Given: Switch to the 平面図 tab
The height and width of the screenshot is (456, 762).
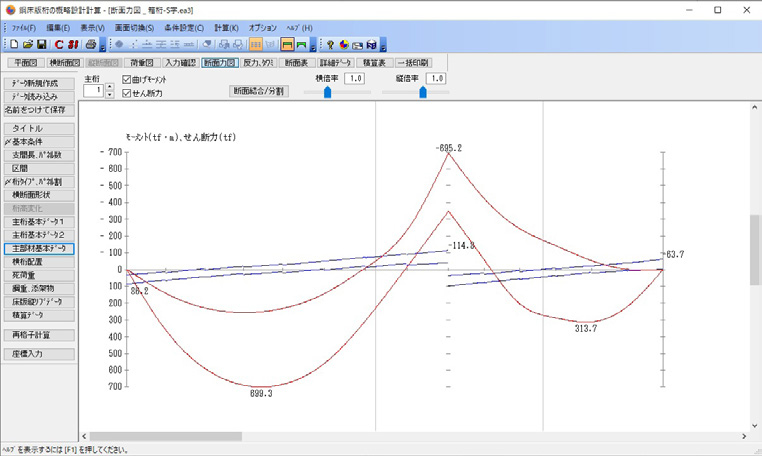Looking at the screenshot, I should click(x=26, y=63).
